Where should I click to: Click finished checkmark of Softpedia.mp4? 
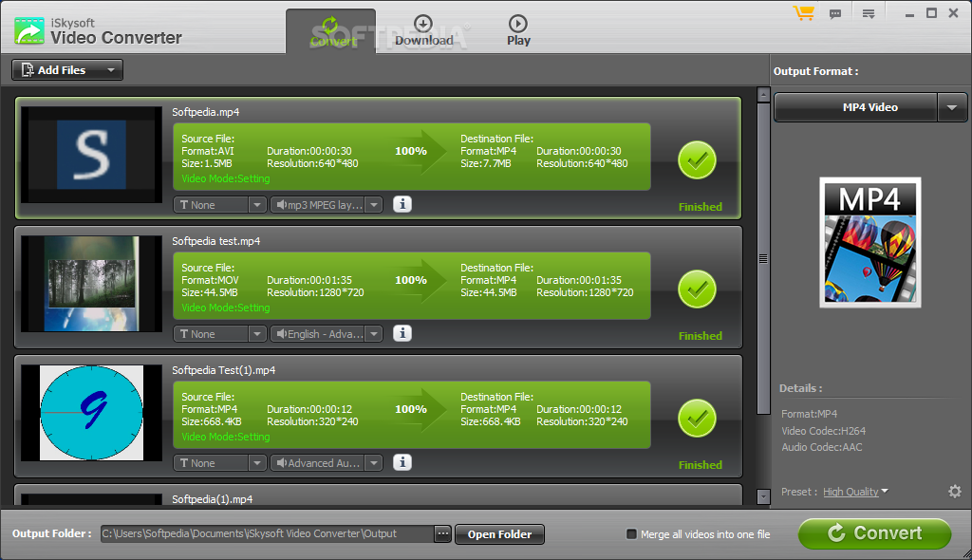[x=697, y=160]
